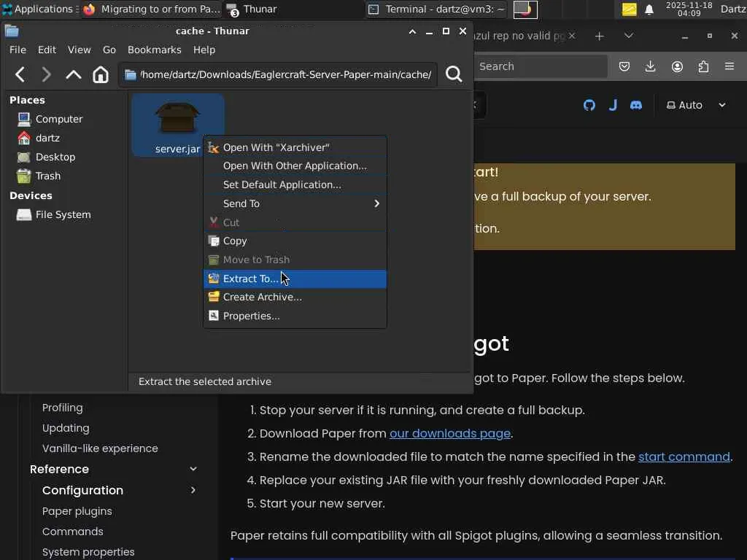Follow the 'start command' link
Viewport: 747px width, 560px height.
click(x=684, y=457)
